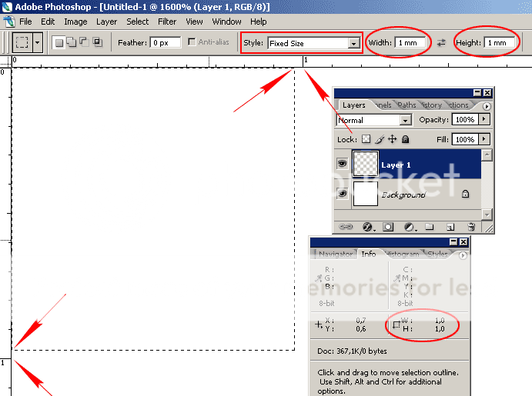
Task: Open the marquee tool preset picker arrow
Action: (38, 42)
